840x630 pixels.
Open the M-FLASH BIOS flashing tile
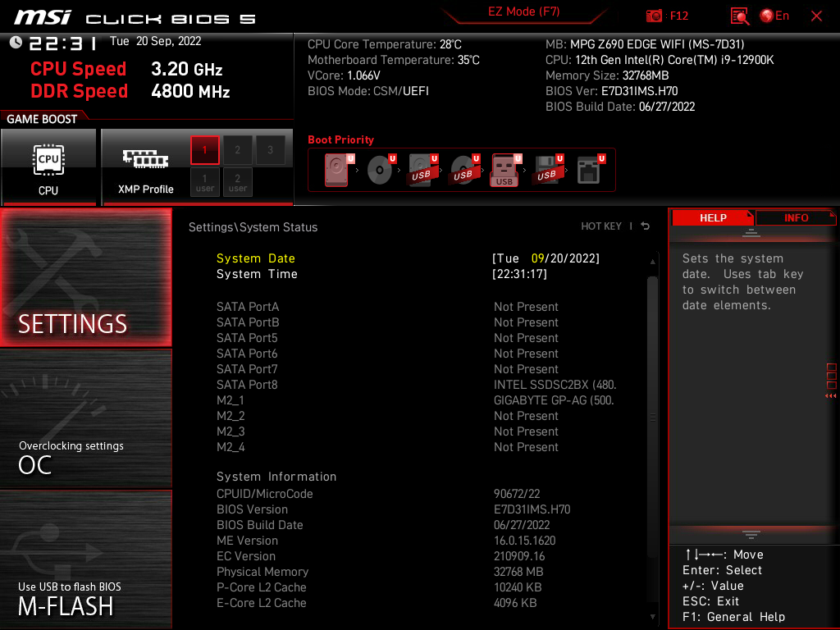pos(85,559)
